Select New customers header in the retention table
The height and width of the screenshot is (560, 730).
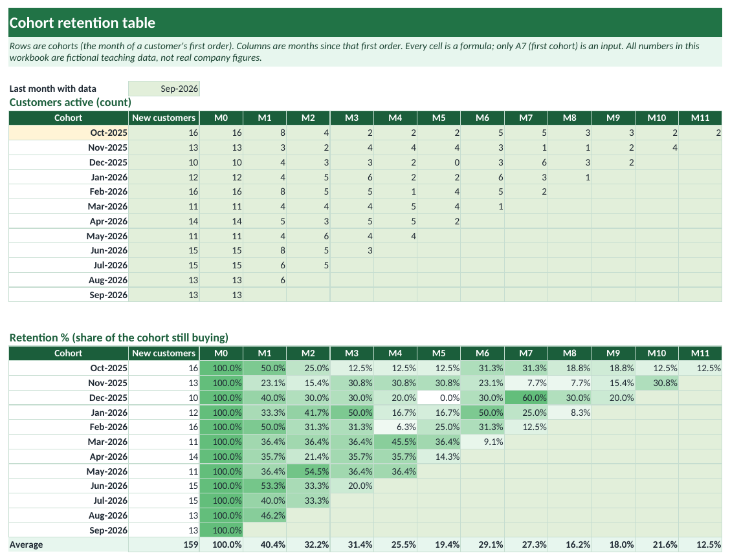(x=164, y=353)
